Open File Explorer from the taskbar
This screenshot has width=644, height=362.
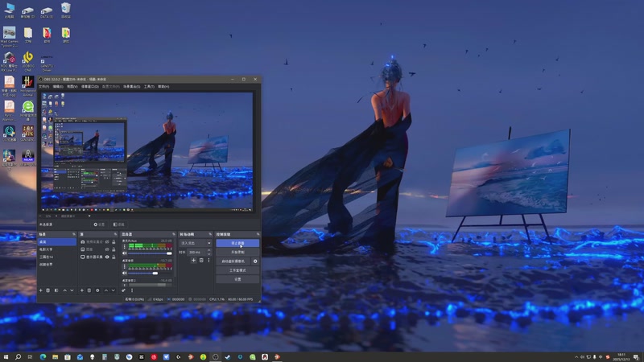[x=55, y=357]
